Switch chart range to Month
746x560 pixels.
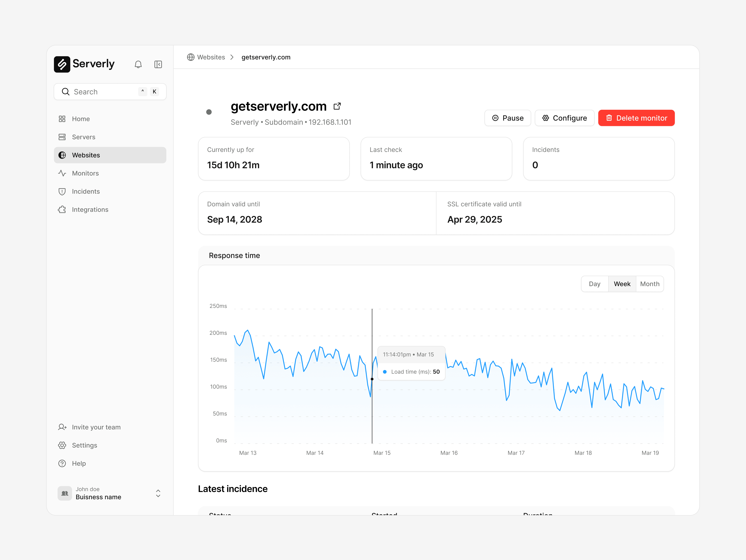[x=650, y=284]
